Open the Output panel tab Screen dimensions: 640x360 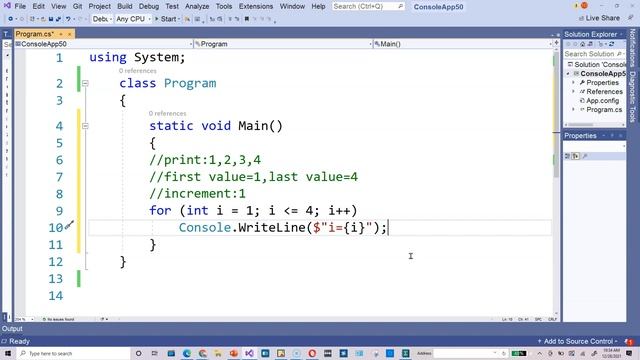[x=12, y=329]
